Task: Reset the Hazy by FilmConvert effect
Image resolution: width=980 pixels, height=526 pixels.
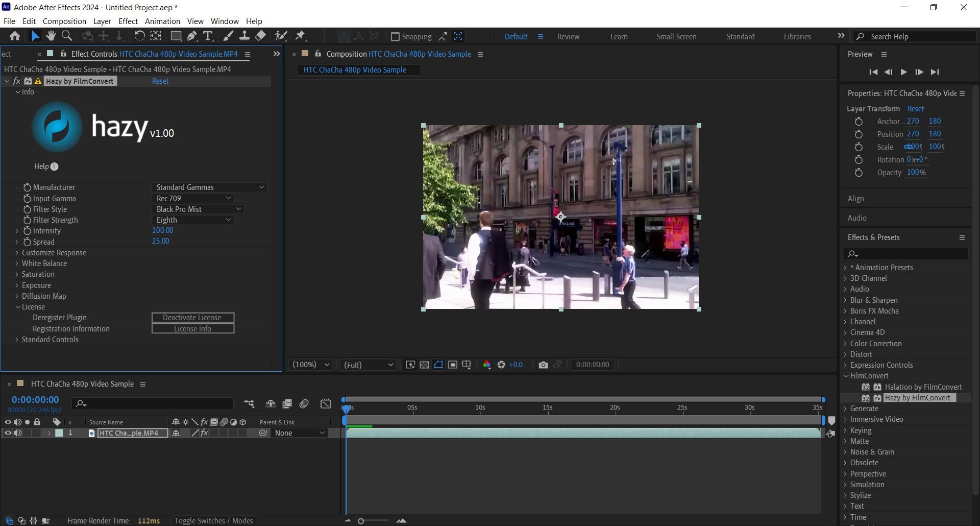Action: pos(160,81)
